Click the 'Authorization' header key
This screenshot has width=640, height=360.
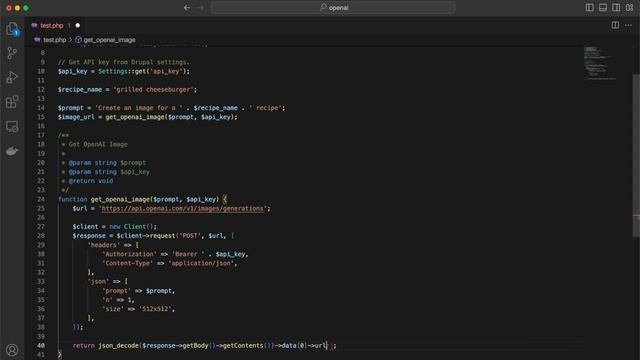pos(129,254)
